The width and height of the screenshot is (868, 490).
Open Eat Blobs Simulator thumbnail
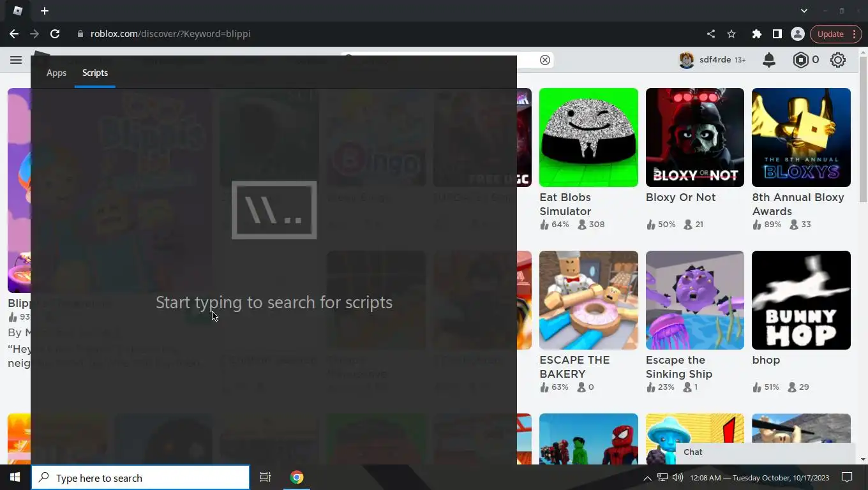[x=588, y=137]
